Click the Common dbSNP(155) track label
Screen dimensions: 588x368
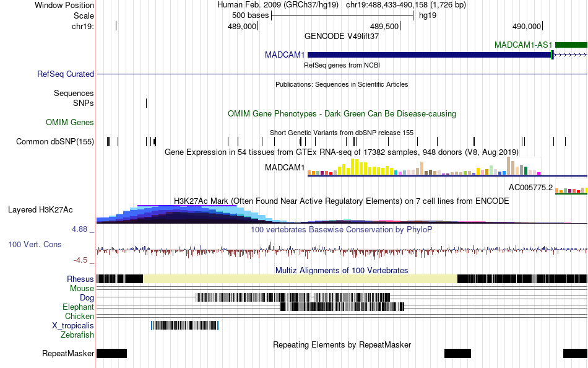click(x=55, y=142)
